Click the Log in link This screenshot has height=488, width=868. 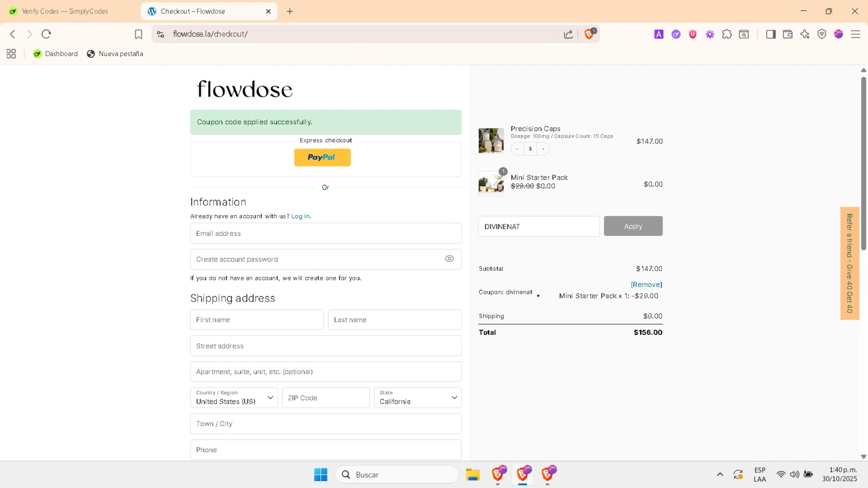(x=300, y=216)
